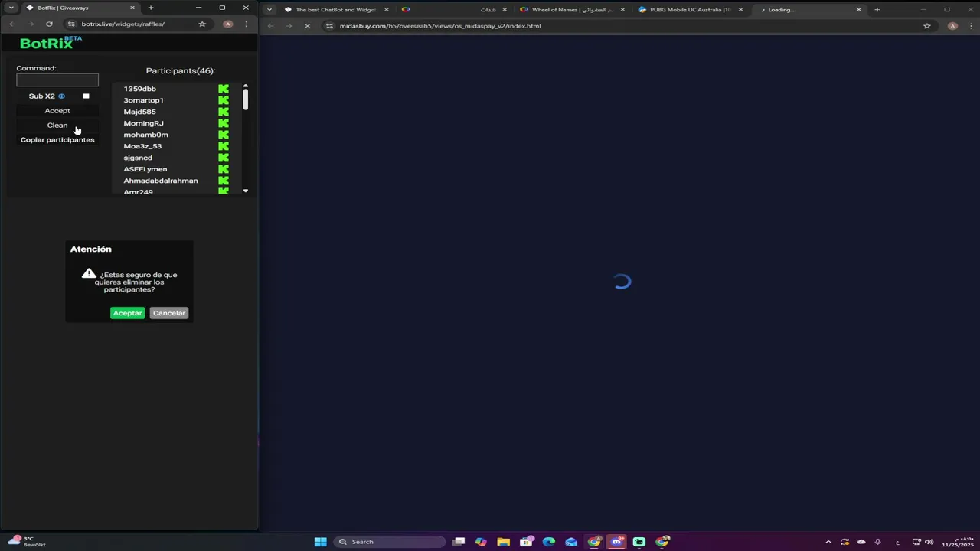
Task: Click the Aceptar button in the Atención dialog
Action: pos(127,313)
